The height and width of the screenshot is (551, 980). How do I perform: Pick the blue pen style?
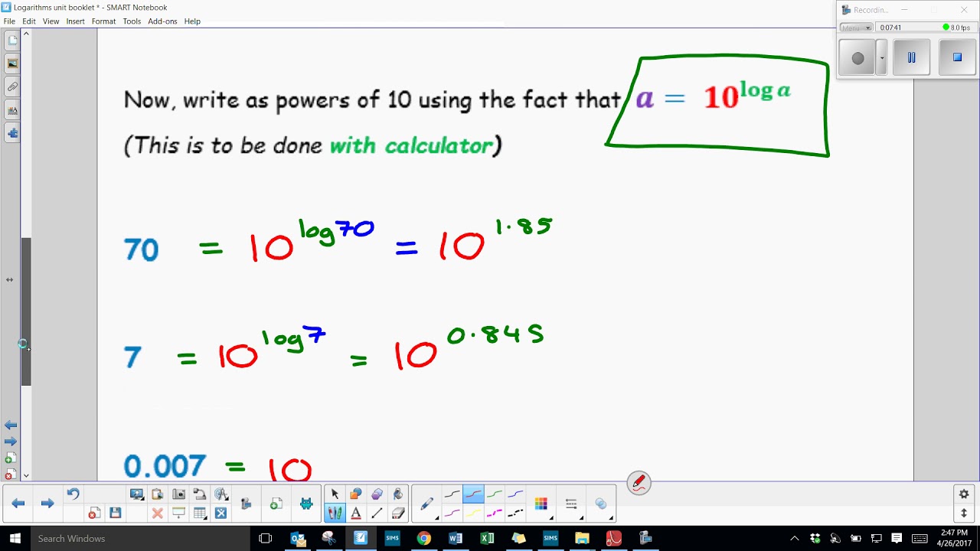tap(516, 494)
